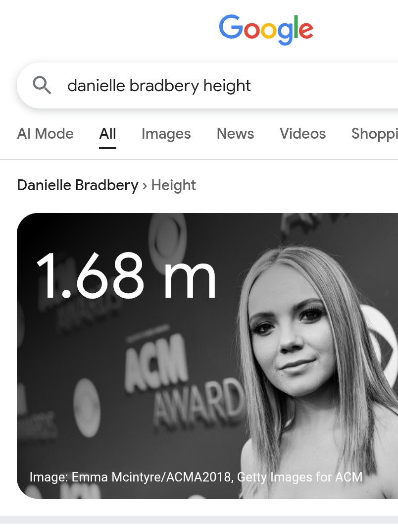Click the 1.68 m height answer
Screen dimensions: 398x532
[x=126, y=275]
